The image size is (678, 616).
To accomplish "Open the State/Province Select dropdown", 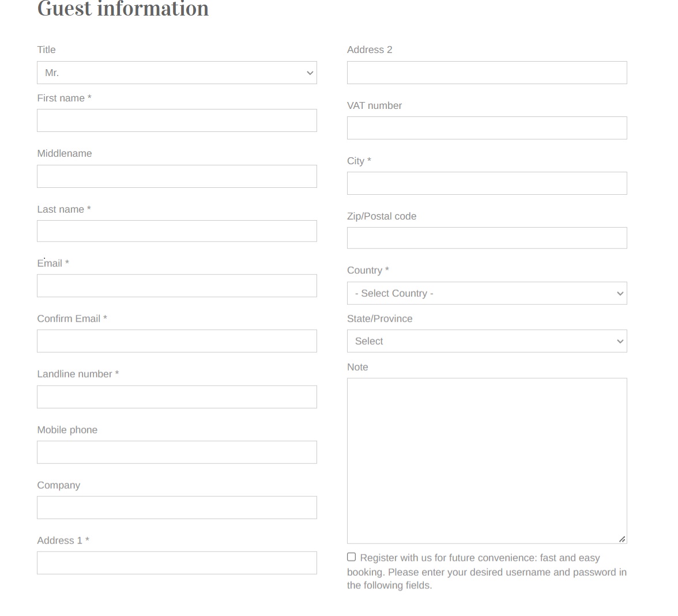I will point(487,341).
